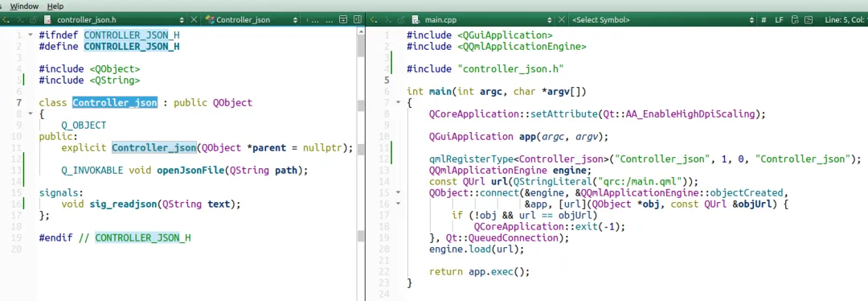Collapse the #ifndef block on line 1

tap(30, 35)
